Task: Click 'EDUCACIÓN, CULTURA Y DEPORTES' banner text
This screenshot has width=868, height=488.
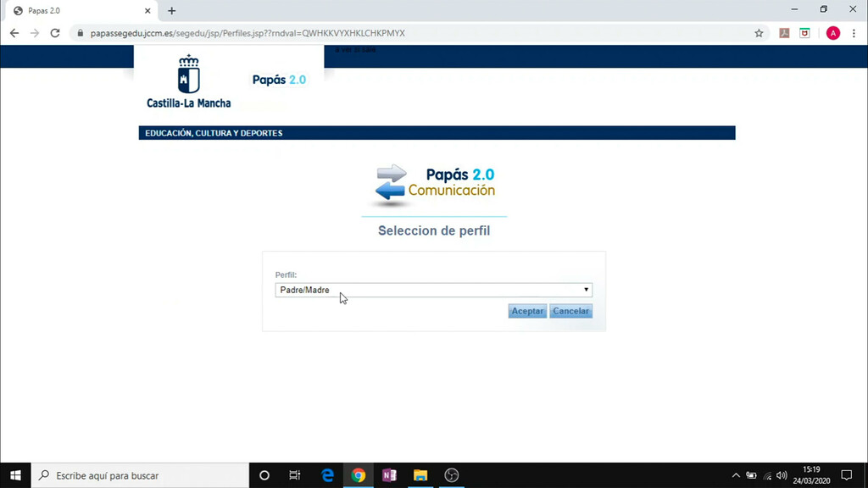Action: [x=214, y=133]
